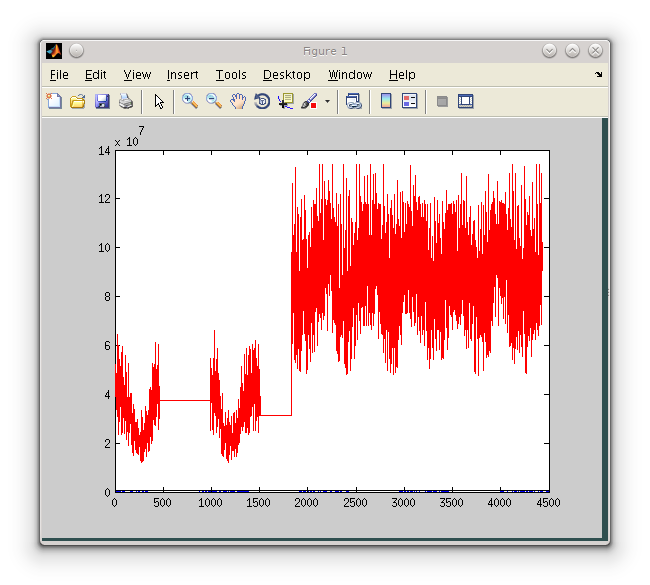The height and width of the screenshot is (585, 650).
Task: Open the Tools menu
Action: tap(231, 75)
